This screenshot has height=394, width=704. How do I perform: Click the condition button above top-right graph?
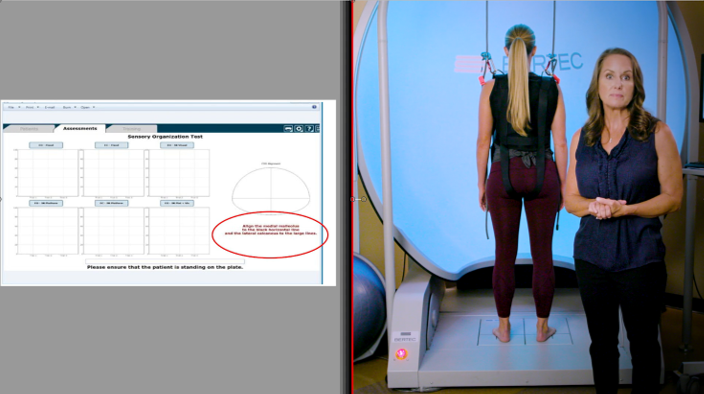point(177,145)
